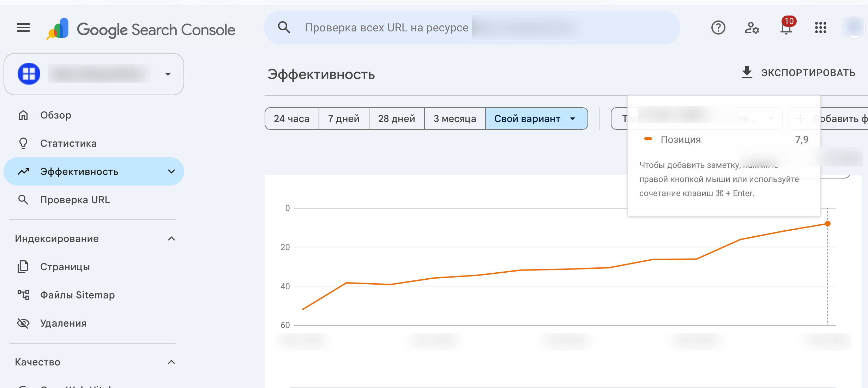Click the Google Search Console logo

[141, 29]
